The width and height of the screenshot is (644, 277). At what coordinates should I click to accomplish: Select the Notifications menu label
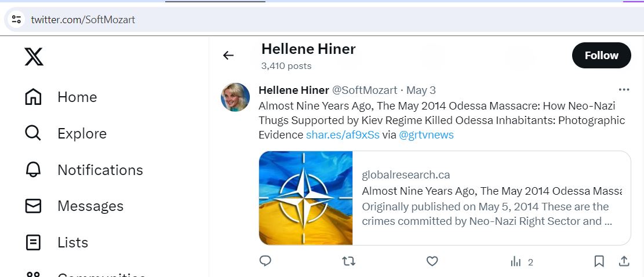pos(100,170)
